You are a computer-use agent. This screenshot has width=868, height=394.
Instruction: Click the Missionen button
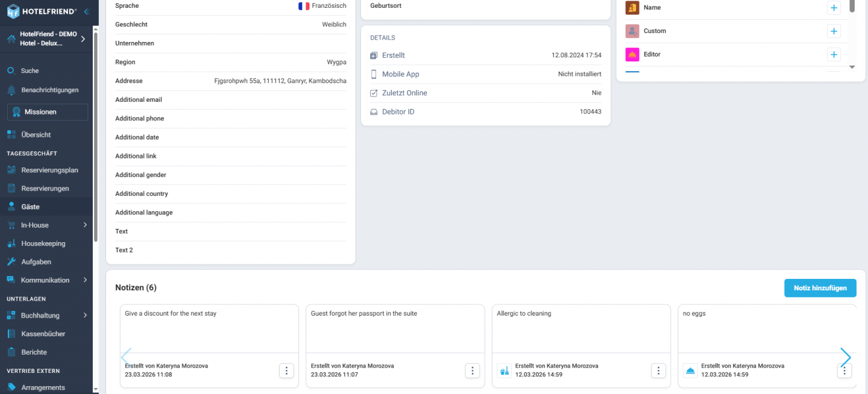pos(48,112)
